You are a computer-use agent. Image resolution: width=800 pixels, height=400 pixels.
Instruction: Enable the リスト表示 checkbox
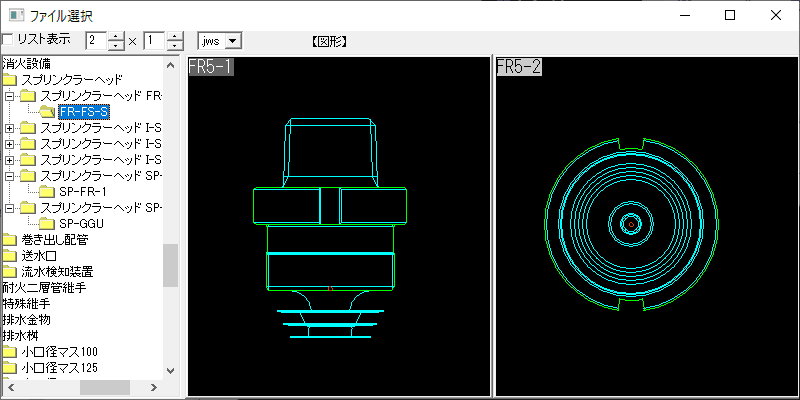[7, 39]
